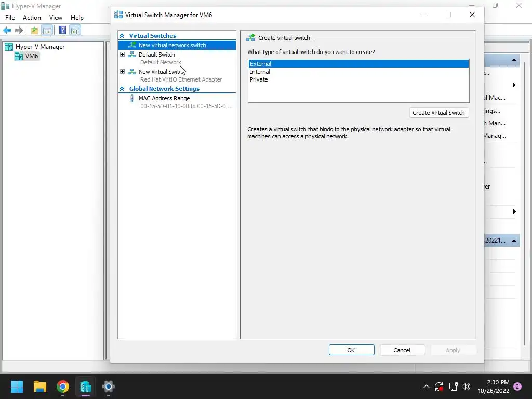
Task: Click the Hyper-V Manager root node icon
Action: pyautogui.click(x=9, y=47)
